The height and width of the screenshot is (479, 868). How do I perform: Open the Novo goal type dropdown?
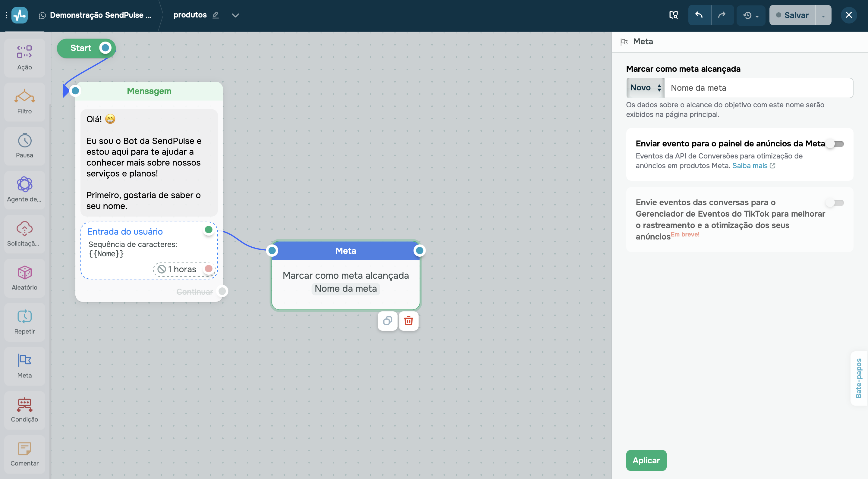(x=645, y=88)
